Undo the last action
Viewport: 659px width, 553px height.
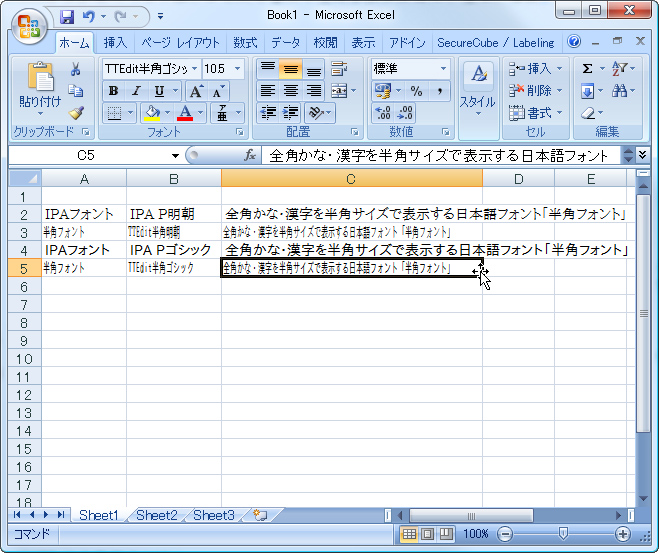[89, 16]
